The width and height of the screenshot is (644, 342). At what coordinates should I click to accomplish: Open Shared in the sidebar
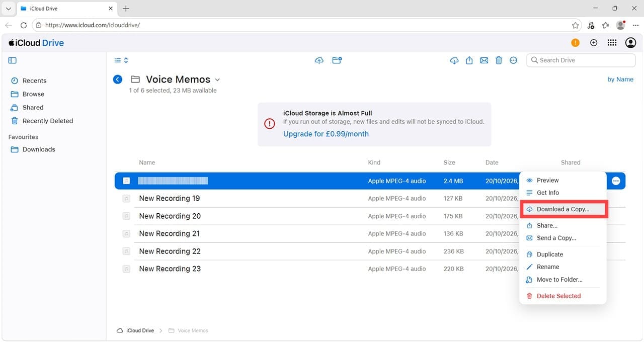[x=33, y=108]
